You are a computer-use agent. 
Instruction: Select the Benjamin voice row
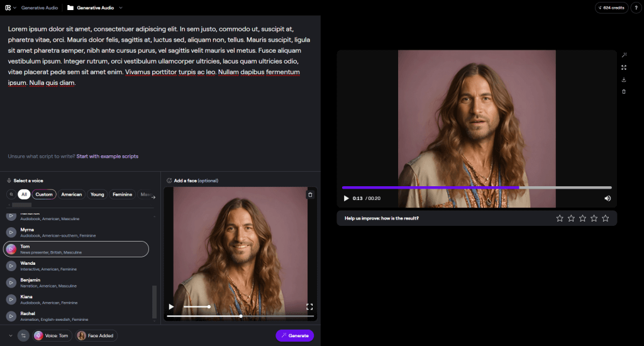[x=76, y=282]
